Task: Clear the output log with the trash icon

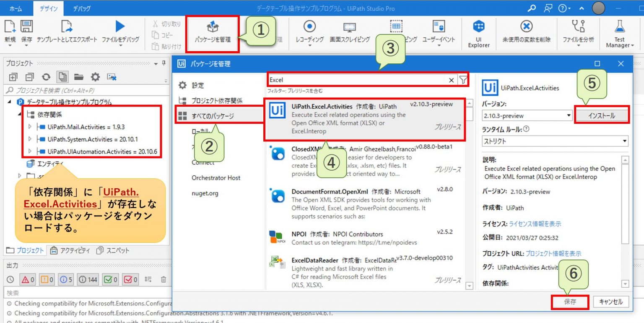Action: coord(164,279)
